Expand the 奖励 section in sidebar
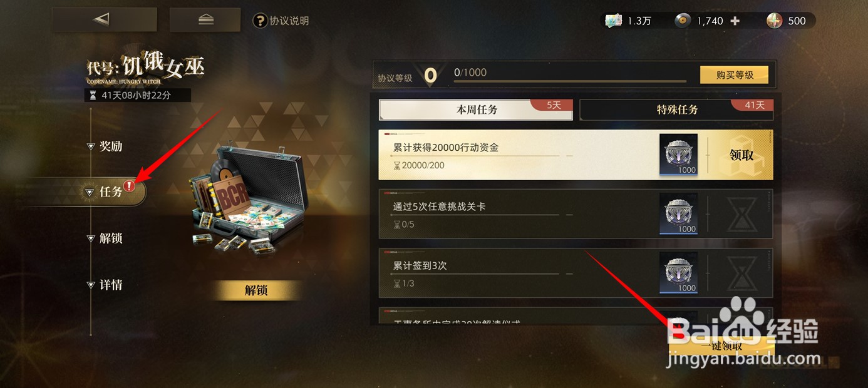The image size is (868, 388). [105, 146]
